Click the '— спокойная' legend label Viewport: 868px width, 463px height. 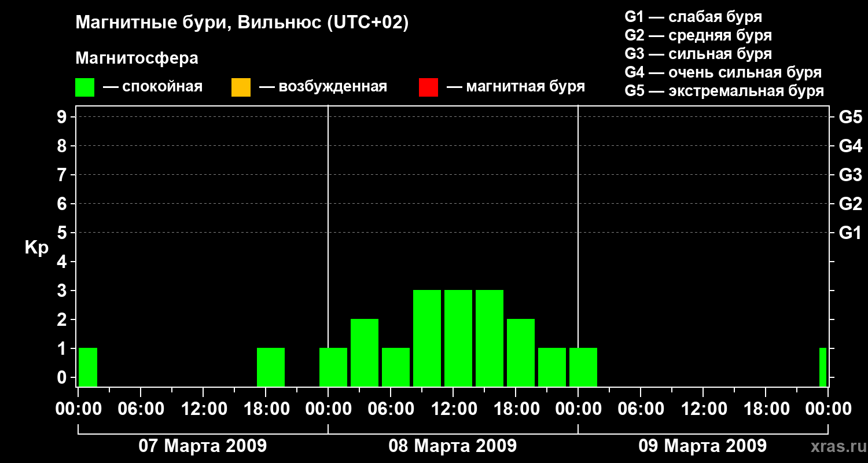(153, 87)
